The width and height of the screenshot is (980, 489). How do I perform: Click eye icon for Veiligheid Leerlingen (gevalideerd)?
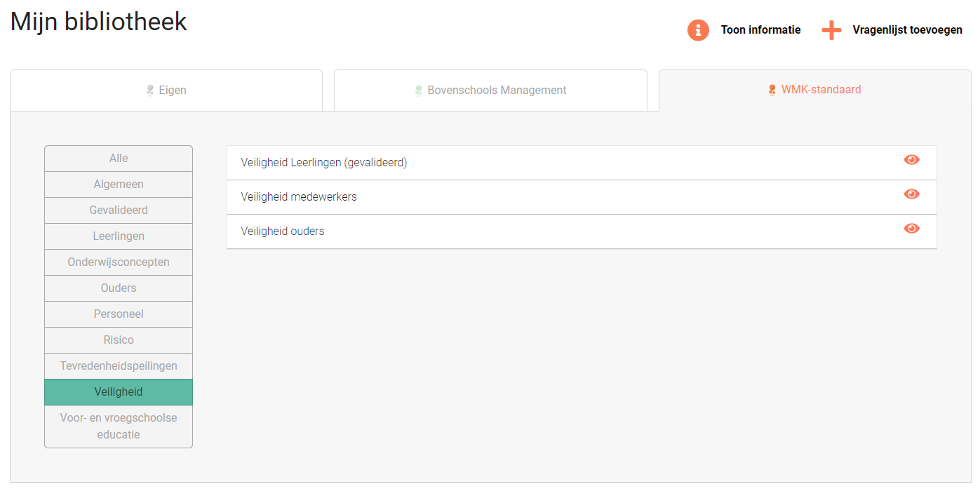tap(911, 160)
